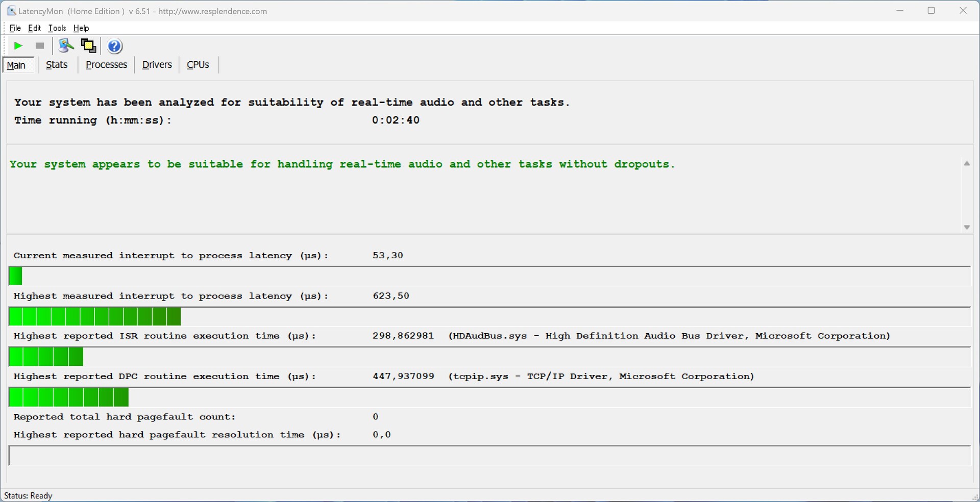Switch to the Stats tab
980x502 pixels.
57,65
